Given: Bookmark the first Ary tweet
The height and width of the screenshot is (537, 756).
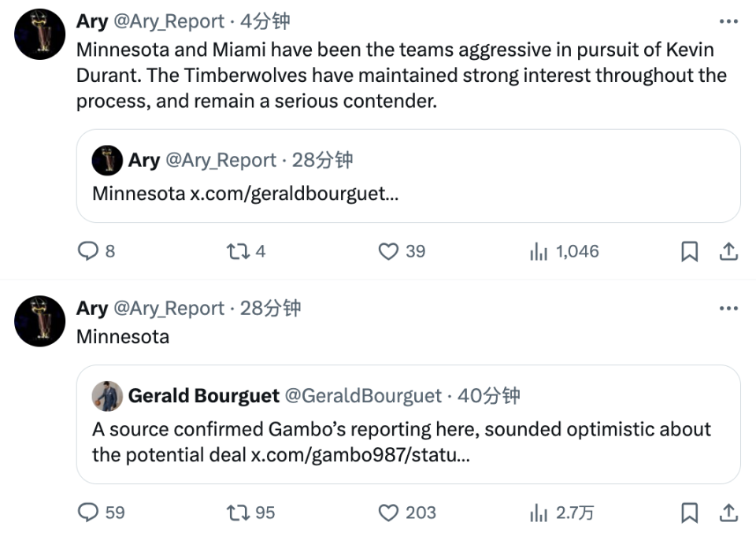Looking at the screenshot, I should pos(690,251).
